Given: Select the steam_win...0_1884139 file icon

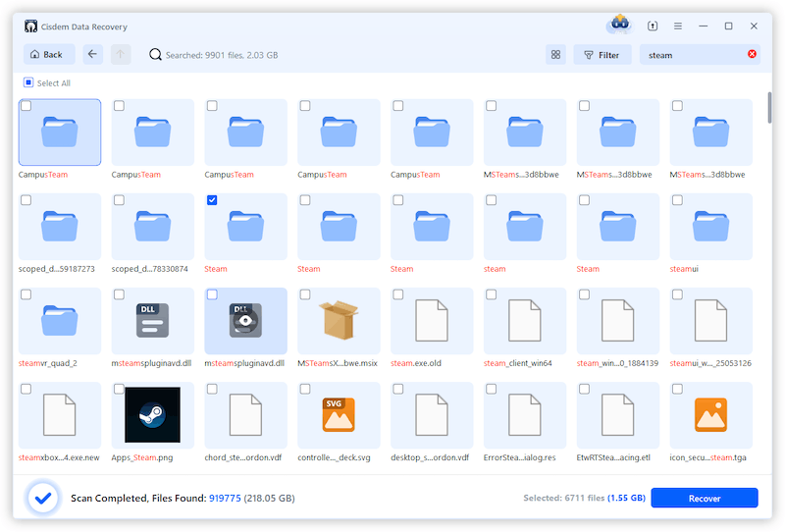Looking at the screenshot, I should [618, 321].
